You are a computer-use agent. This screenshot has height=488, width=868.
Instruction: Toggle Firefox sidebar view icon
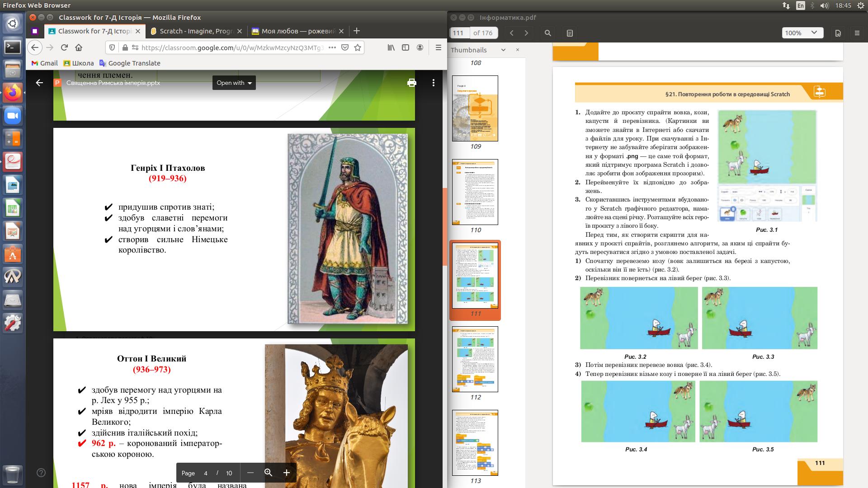tap(406, 47)
